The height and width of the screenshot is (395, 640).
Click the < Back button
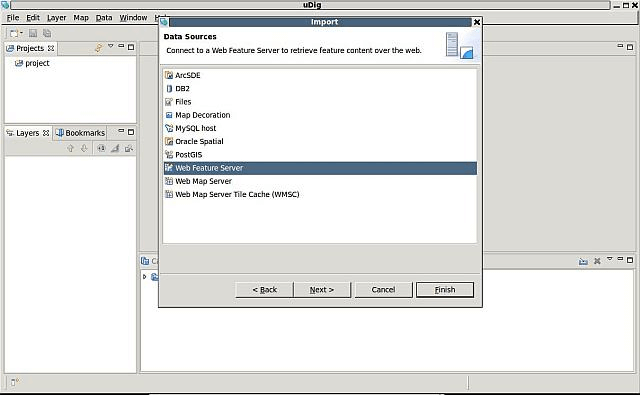264,290
